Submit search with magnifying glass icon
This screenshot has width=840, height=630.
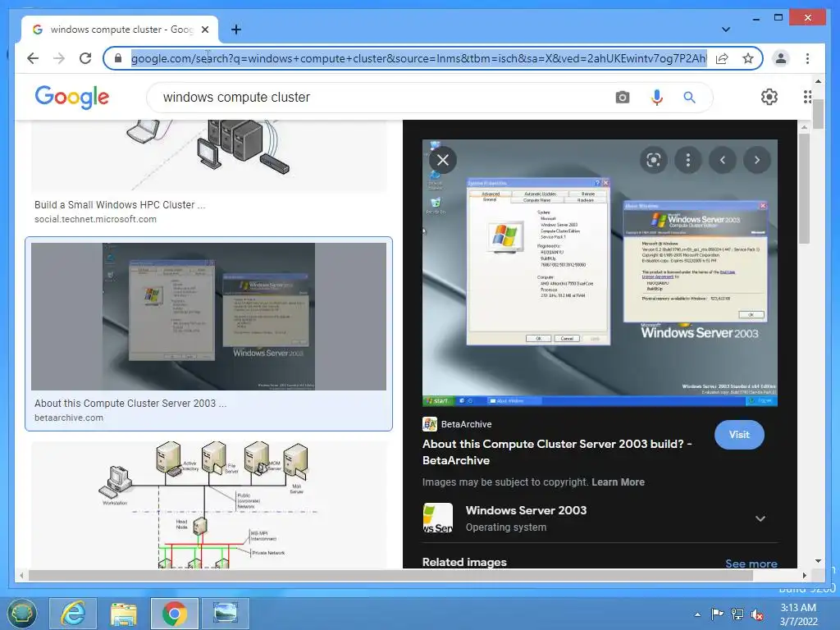click(x=689, y=97)
